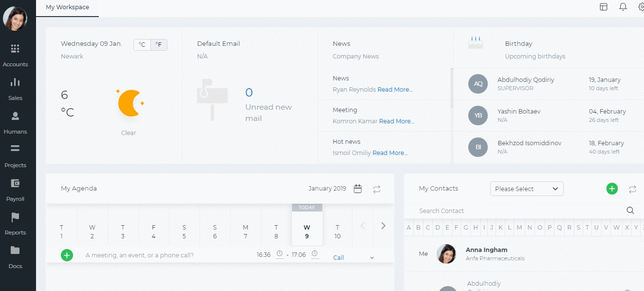Select Thursday 10 in agenda calendar
644x291 pixels.
337,232
